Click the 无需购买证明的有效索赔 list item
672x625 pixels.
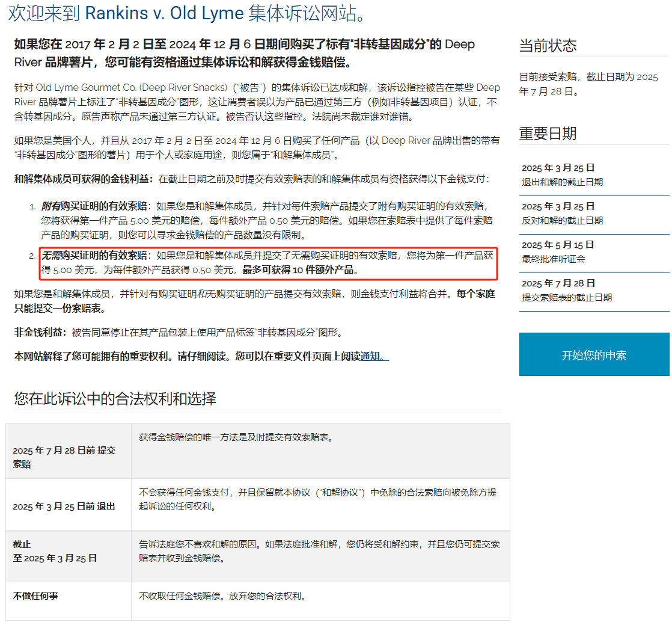click(x=267, y=262)
